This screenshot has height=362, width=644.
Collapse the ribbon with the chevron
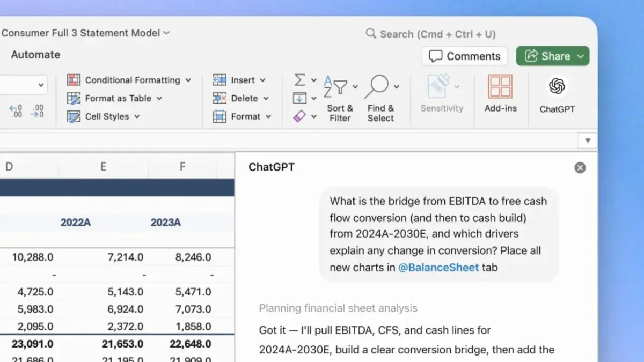(588, 140)
